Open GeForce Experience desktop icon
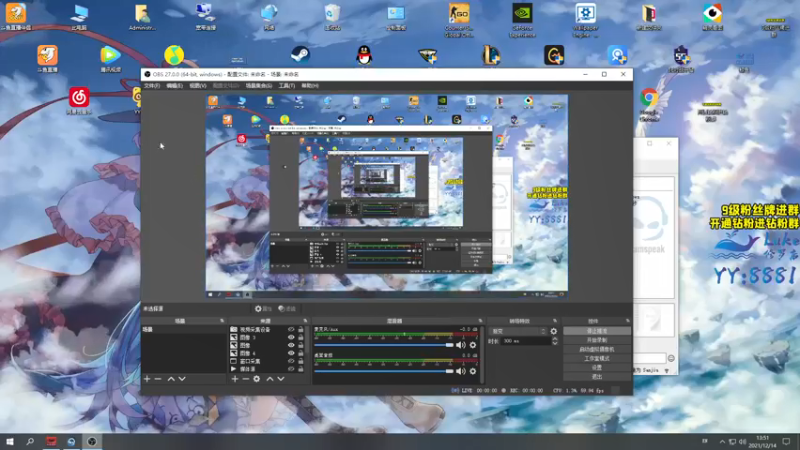800x450 pixels. (x=522, y=19)
